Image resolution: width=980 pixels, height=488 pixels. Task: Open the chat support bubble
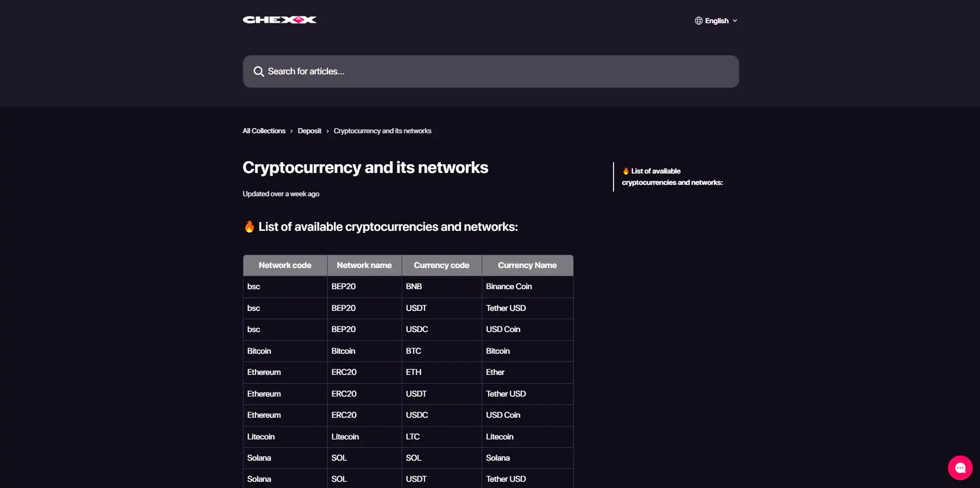960,468
